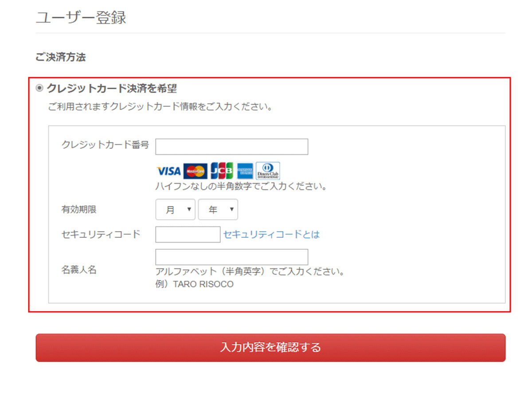532x393 pixels.
Task: Click the ユーザー登録 heading
Action: 81,18
